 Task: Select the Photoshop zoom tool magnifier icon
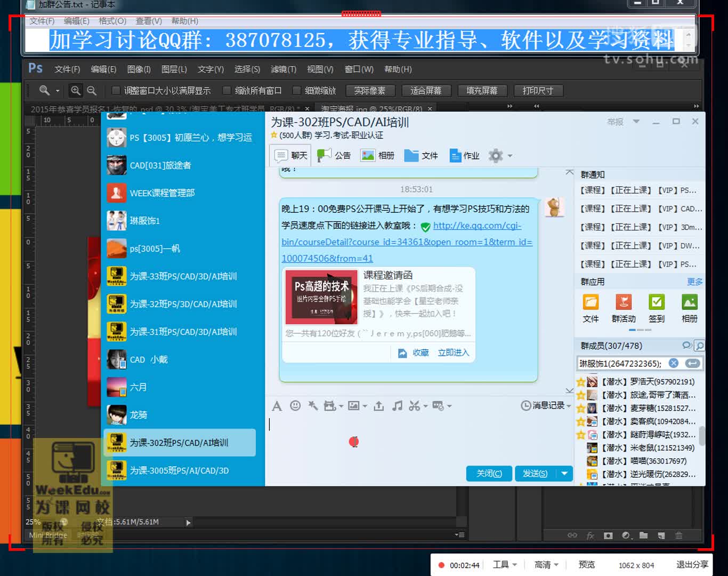[45, 91]
